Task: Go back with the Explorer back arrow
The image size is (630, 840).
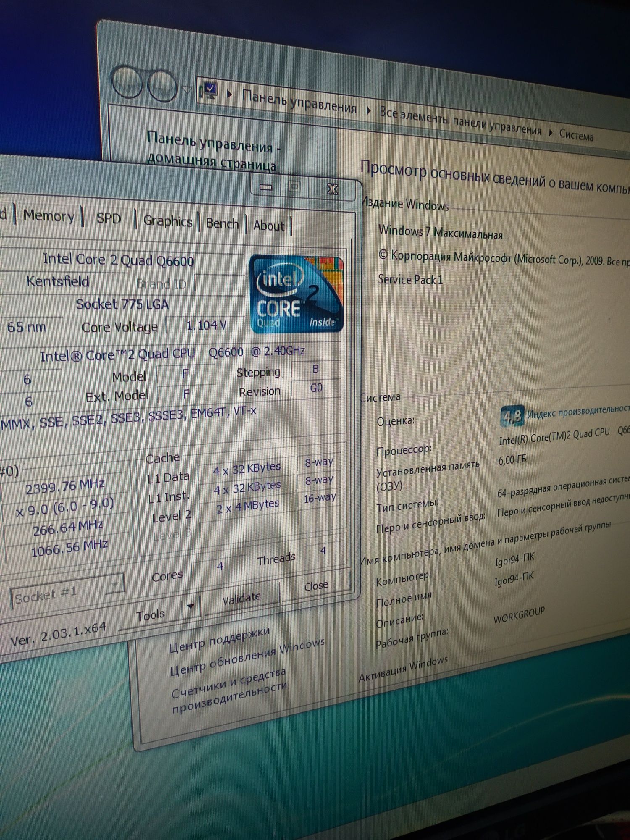Action: (128, 81)
